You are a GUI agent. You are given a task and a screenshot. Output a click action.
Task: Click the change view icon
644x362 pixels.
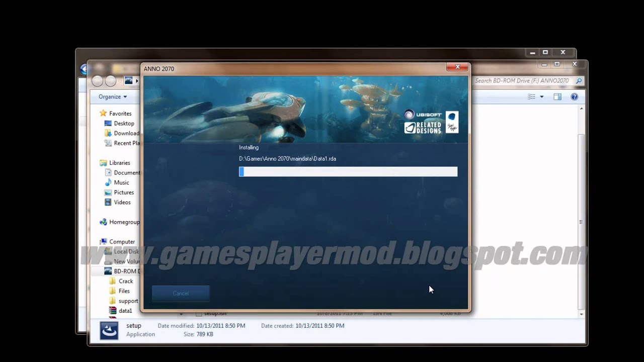531,97
